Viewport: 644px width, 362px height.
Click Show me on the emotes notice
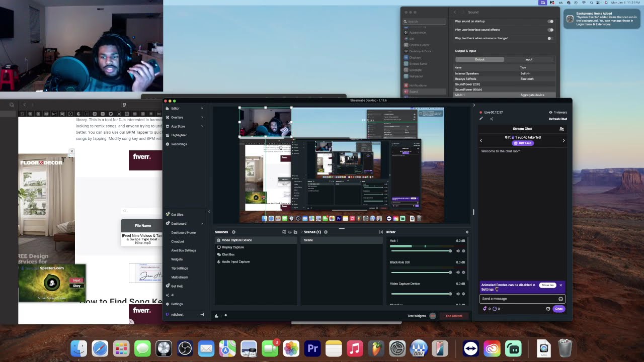(547, 285)
